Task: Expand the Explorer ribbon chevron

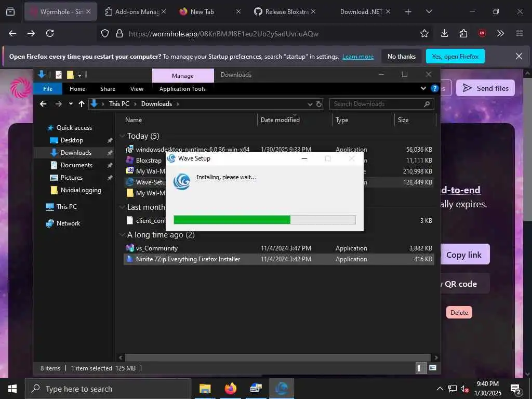Action: [423, 88]
